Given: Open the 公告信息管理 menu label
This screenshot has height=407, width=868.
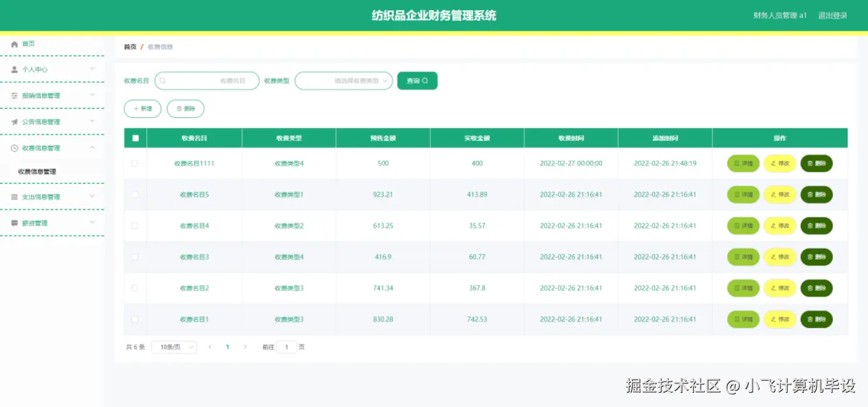Looking at the screenshot, I should pos(41,122).
